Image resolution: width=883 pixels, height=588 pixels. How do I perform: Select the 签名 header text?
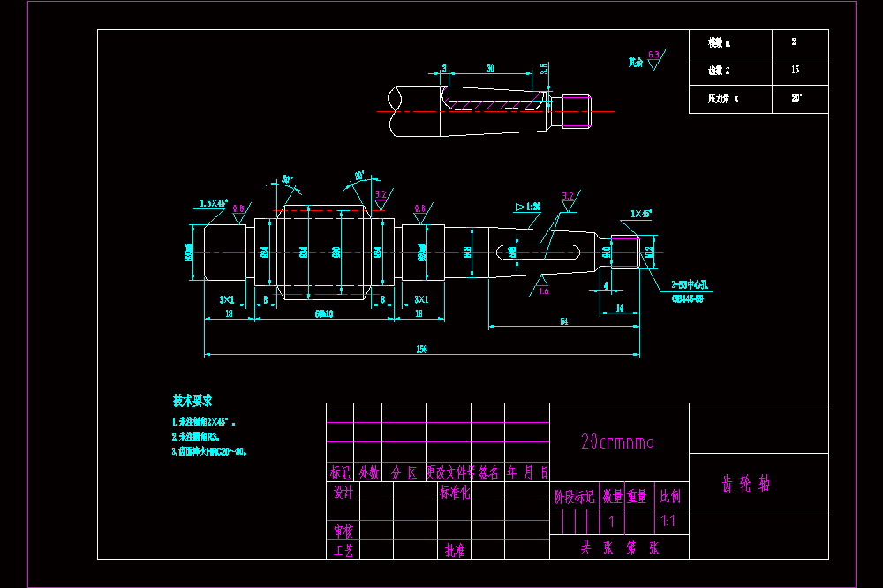(x=489, y=472)
